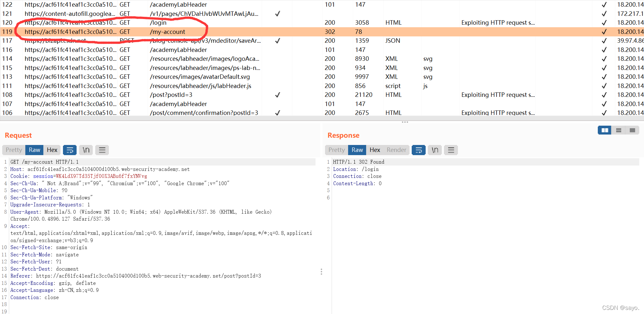
Task: Select Raw tab in Request panel
Action: 34,150
